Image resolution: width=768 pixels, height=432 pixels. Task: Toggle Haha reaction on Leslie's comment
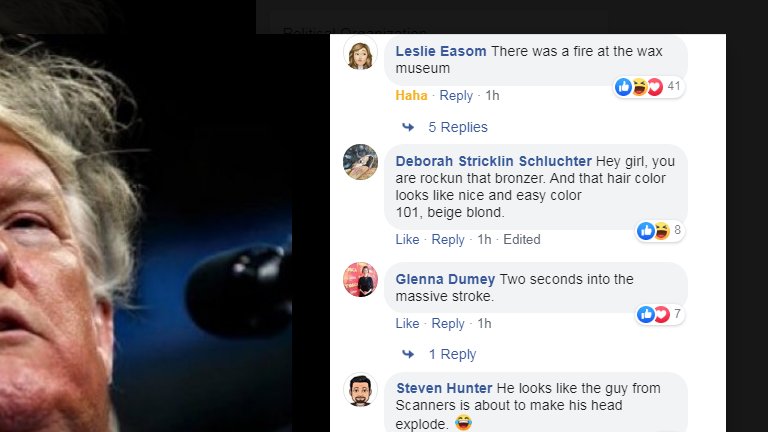coord(411,96)
